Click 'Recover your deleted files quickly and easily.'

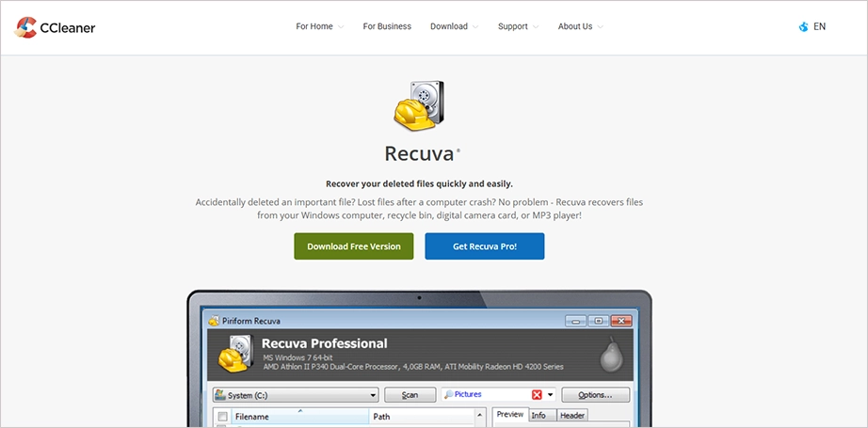[x=419, y=183]
